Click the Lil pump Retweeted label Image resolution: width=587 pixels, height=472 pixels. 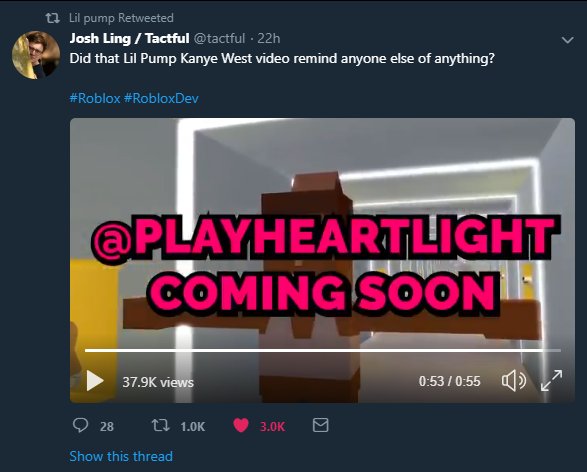point(121,18)
